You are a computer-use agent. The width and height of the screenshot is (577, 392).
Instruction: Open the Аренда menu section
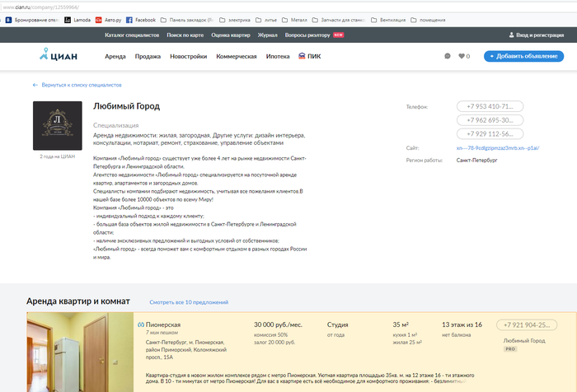(x=115, y=56)
